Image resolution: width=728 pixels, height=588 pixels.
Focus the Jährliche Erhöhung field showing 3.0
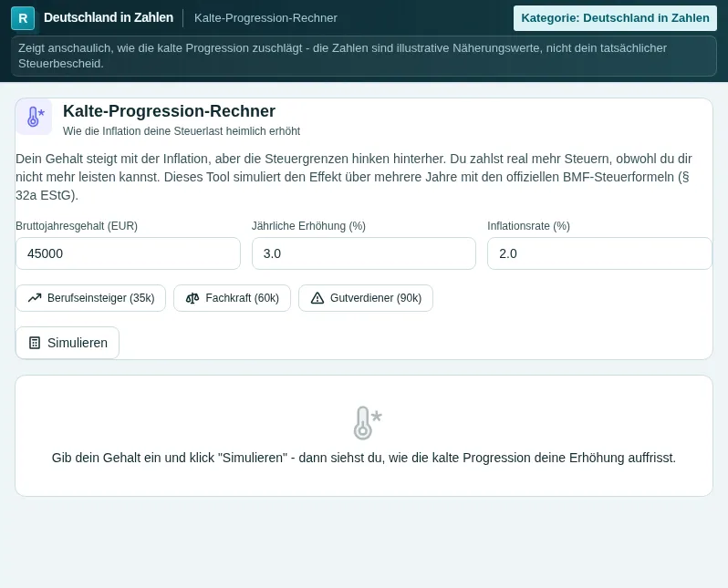[x=364, y=253]
